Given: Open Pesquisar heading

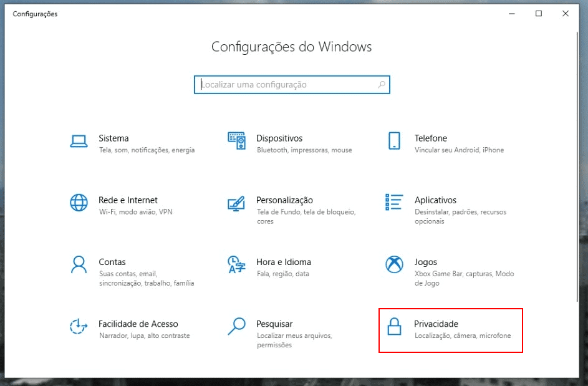Looking at the screenshot, I should (x=274, y=324).
